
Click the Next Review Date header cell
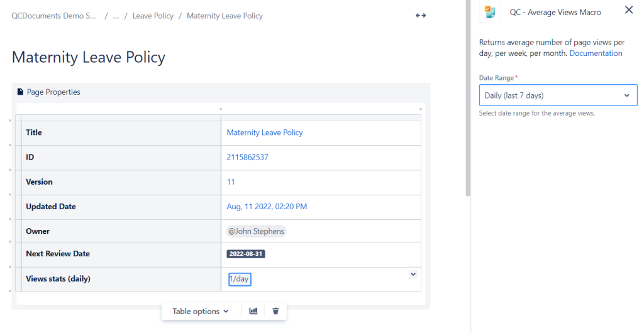(121, 254)
